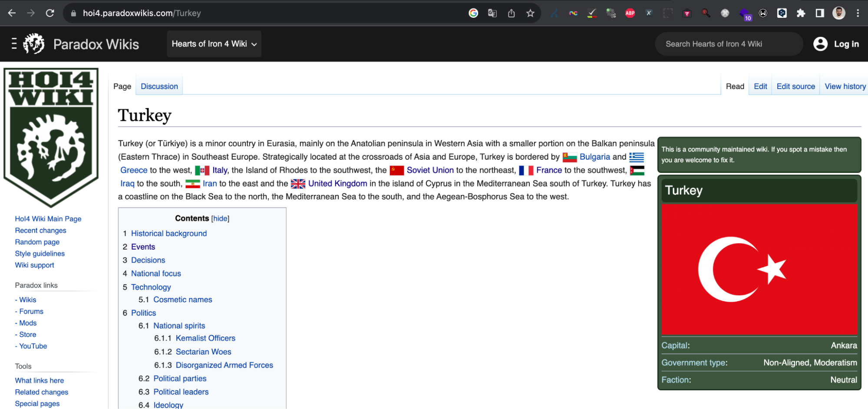
Task: Open the YouTube link
Action: tap(33, 346)
